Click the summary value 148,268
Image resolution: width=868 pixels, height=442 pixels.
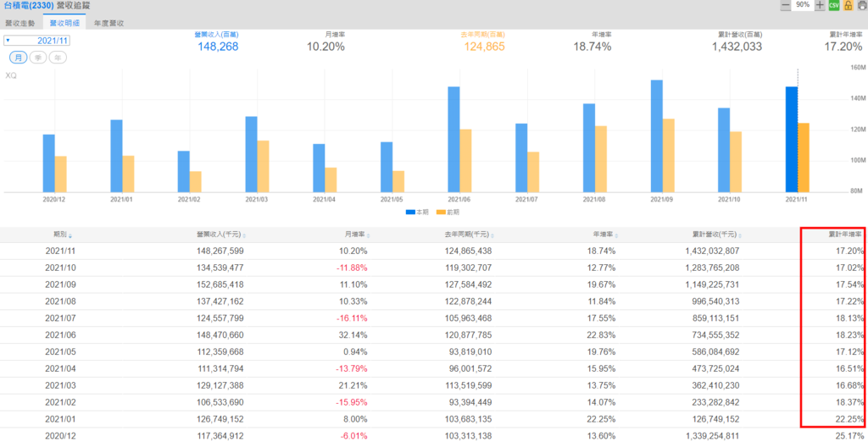tap(218, 47)
